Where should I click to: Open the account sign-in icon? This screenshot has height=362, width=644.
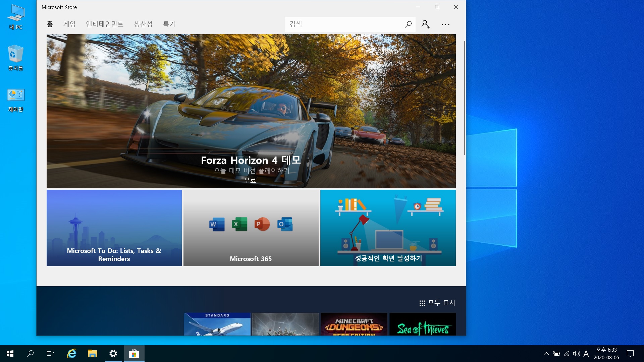[426, 24]
